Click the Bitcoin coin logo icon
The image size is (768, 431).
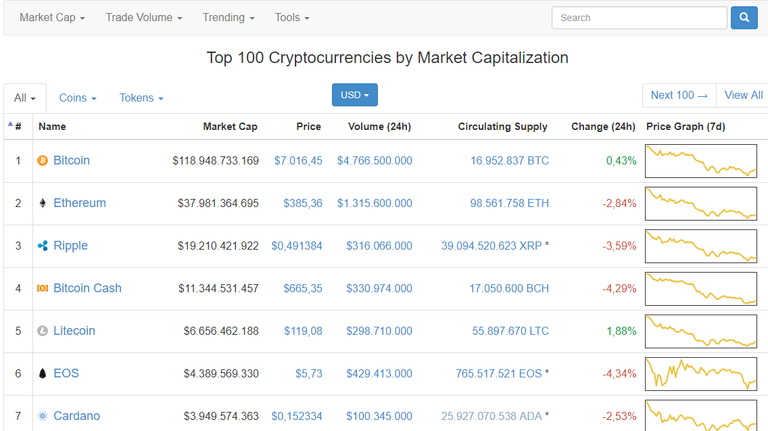tap(43, 161)
